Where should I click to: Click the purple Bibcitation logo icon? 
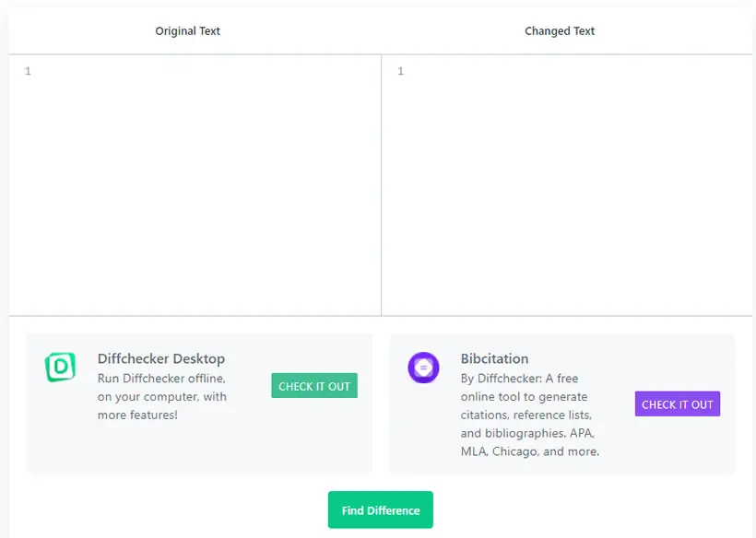pos(423,368)
